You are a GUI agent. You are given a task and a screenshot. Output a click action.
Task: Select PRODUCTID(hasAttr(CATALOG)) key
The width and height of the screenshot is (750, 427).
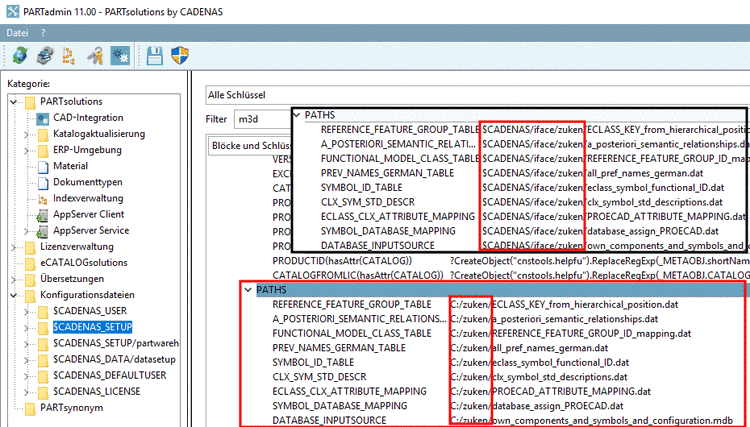[342, 261]
